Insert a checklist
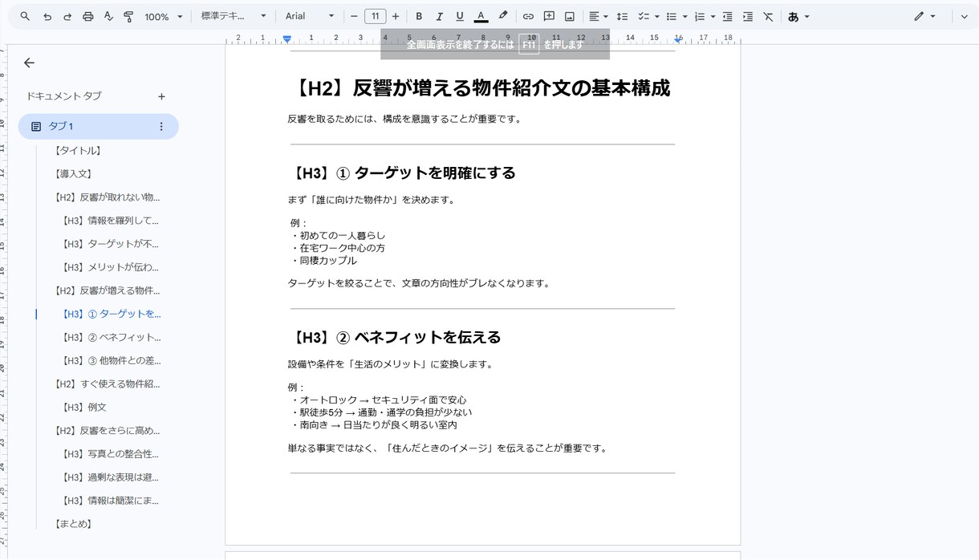The width and height of the screenshot is (979, 560). click(x=643, y=16)
